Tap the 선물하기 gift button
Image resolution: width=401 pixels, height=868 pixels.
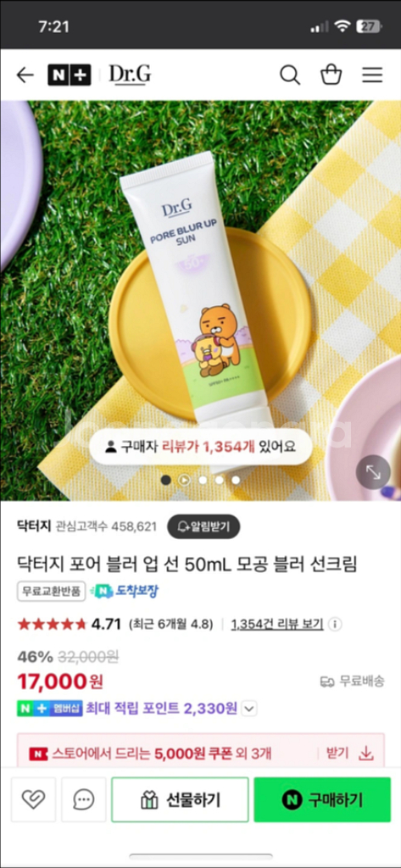tap(180, 799)
